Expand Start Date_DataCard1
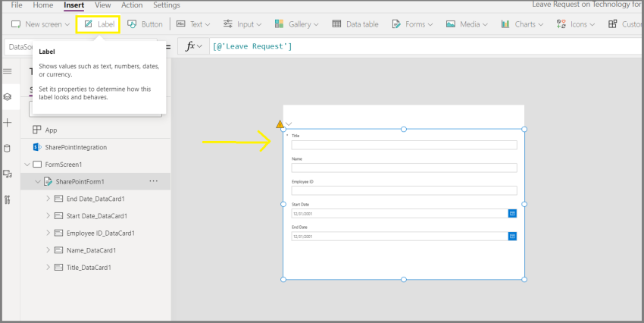 (48, 216)
